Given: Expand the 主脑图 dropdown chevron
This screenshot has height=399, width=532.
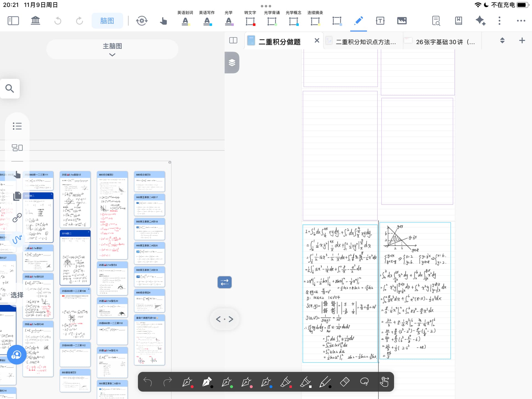Looking at the screenshot, I should [x=112, y=55].
